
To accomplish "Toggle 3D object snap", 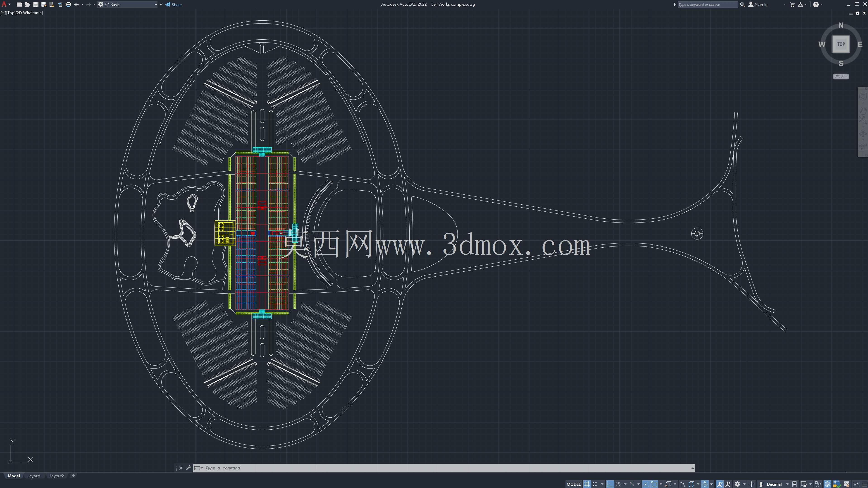I will point(668,484).
